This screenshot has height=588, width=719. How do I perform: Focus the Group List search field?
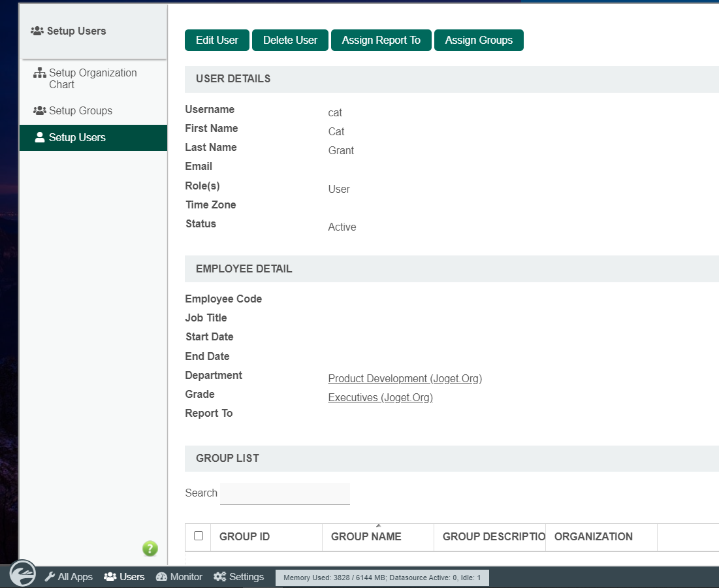(285, 493)
